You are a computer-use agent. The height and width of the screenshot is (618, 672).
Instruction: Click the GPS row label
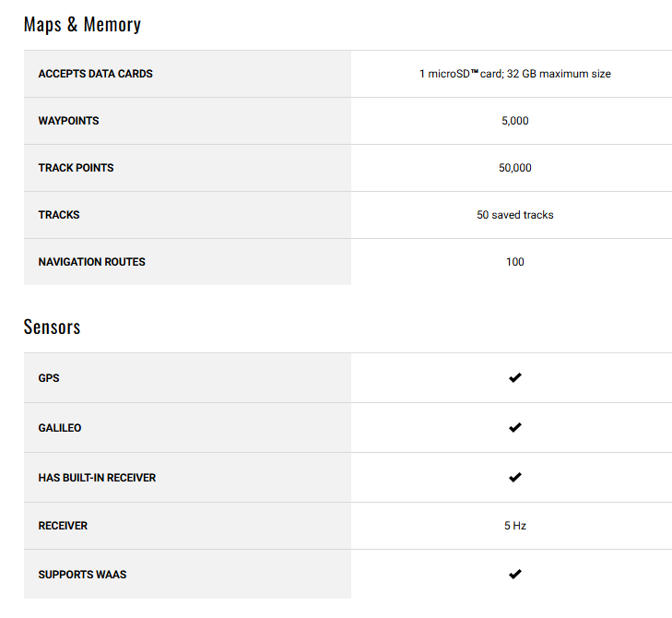[49, 378]
